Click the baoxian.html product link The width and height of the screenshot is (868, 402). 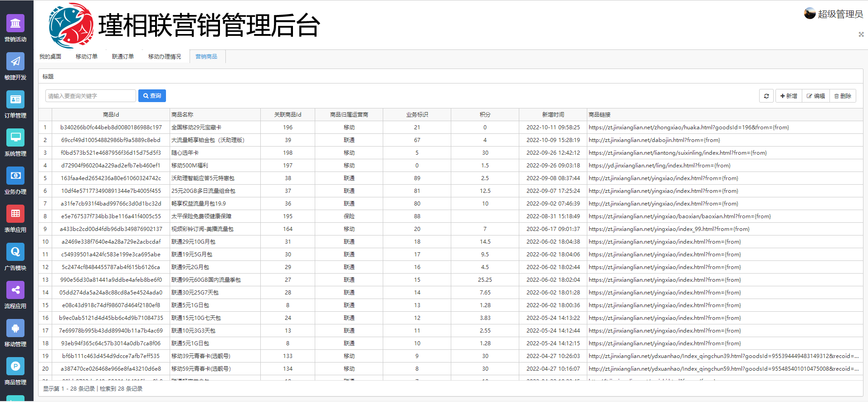click(x=680, y=216)
